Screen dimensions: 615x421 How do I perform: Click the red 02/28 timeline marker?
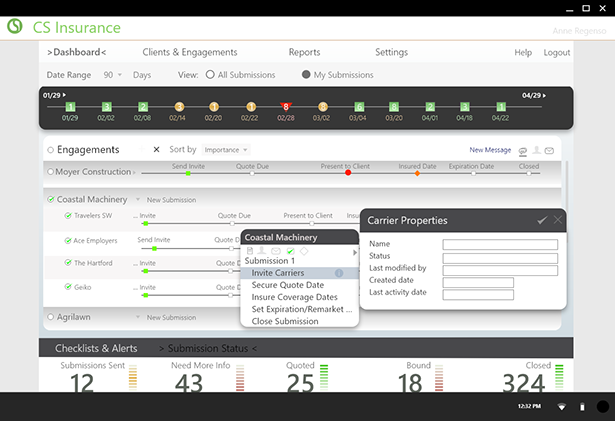click(x=285, y=106)
